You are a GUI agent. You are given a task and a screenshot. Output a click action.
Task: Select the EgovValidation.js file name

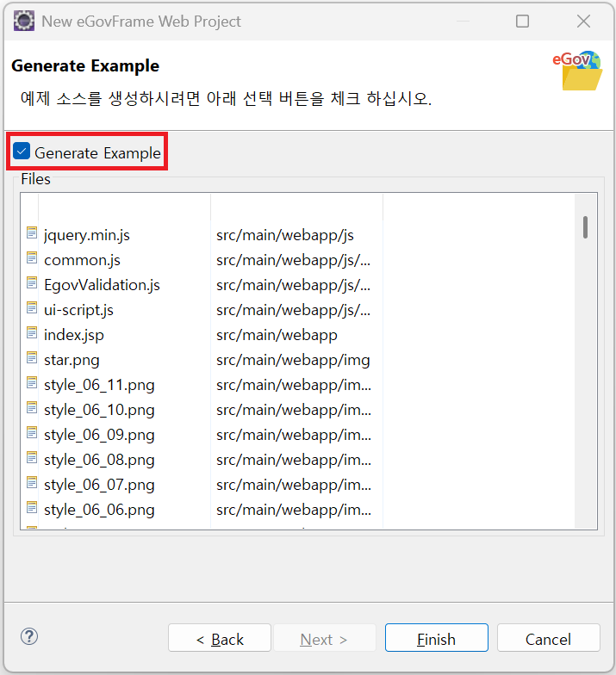(102, 286)
